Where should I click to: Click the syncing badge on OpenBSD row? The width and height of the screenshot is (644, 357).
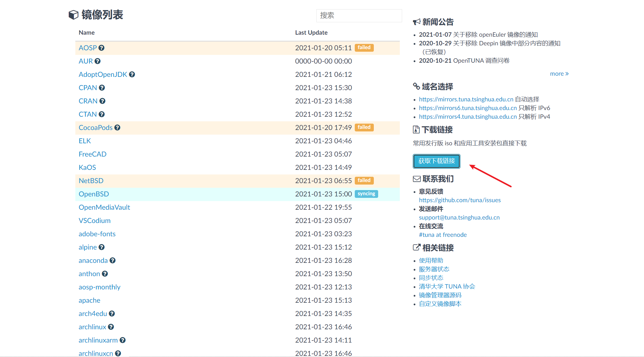[366, 194]
